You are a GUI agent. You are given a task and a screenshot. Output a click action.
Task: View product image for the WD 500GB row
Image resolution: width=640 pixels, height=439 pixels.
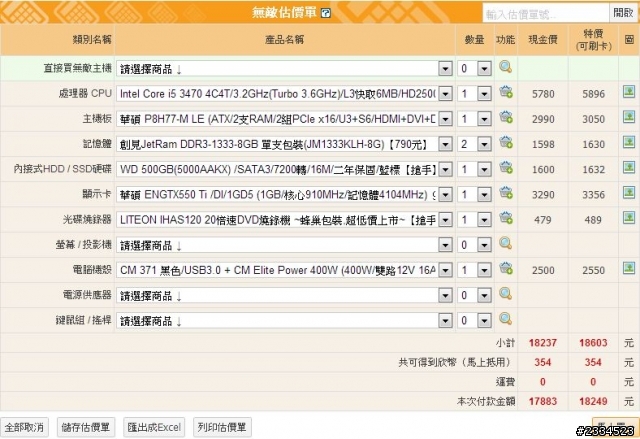click(629, 167)
